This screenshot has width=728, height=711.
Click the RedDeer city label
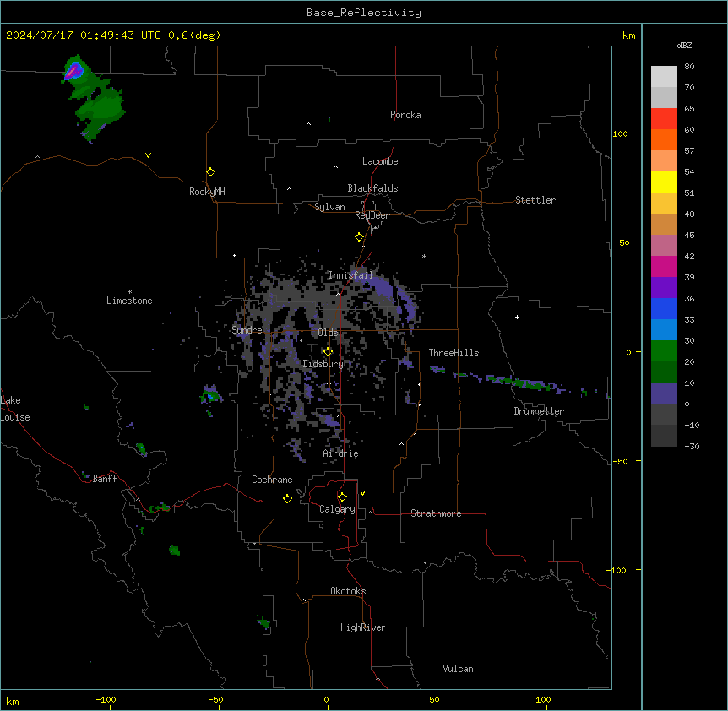[372, 215]
